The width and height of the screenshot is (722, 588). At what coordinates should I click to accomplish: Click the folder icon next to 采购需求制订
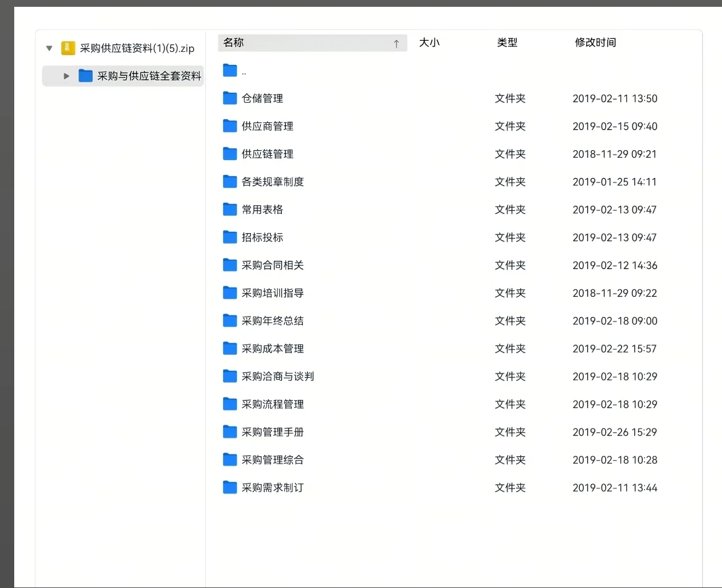click(x=229, y=487)
